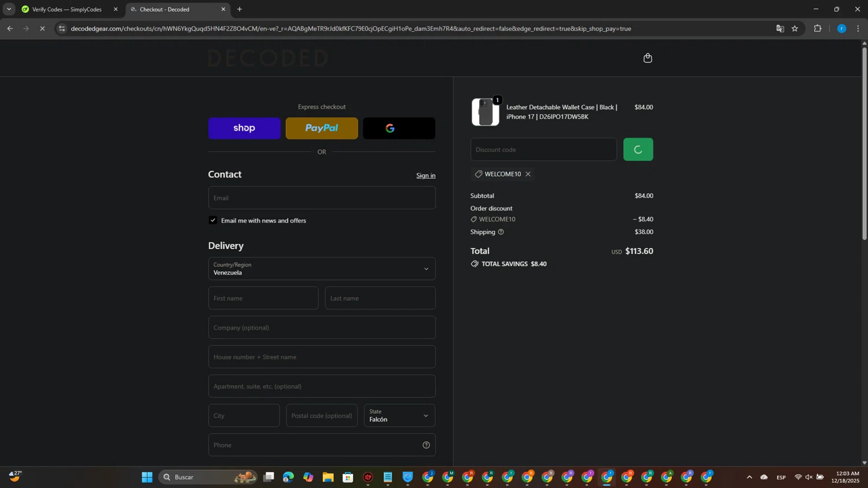868x488 pixels.
Task: Click the muted volume tray icon
Action: (x=809, y=477)
